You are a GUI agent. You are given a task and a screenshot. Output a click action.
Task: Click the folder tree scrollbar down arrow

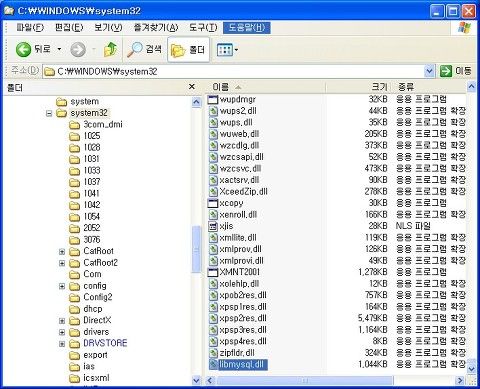(197, 380)
